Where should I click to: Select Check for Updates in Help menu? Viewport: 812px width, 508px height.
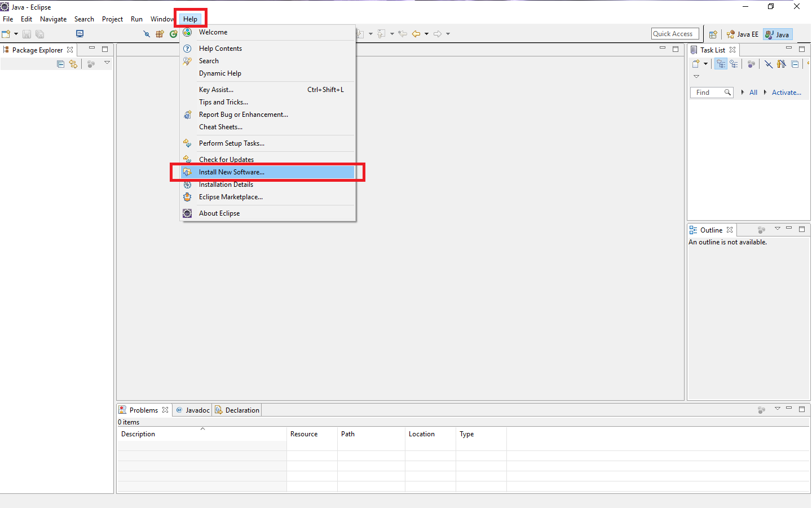coord(268,160)
